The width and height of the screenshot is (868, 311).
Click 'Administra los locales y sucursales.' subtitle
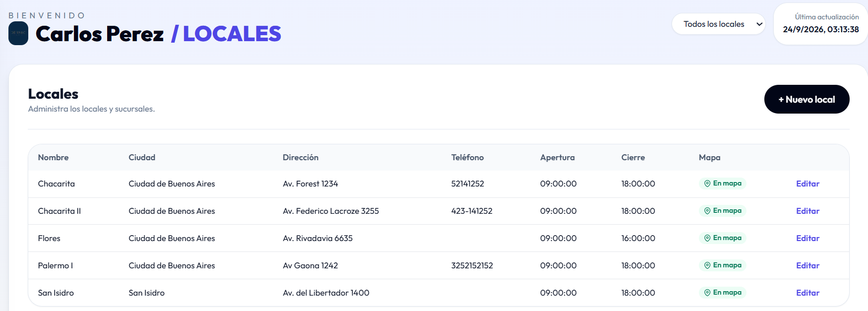(91, 109)
